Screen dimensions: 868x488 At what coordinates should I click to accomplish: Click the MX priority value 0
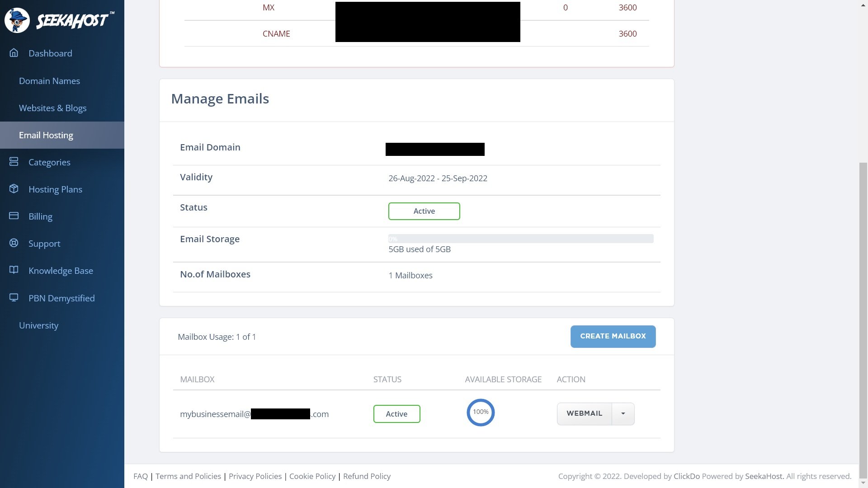565,8
